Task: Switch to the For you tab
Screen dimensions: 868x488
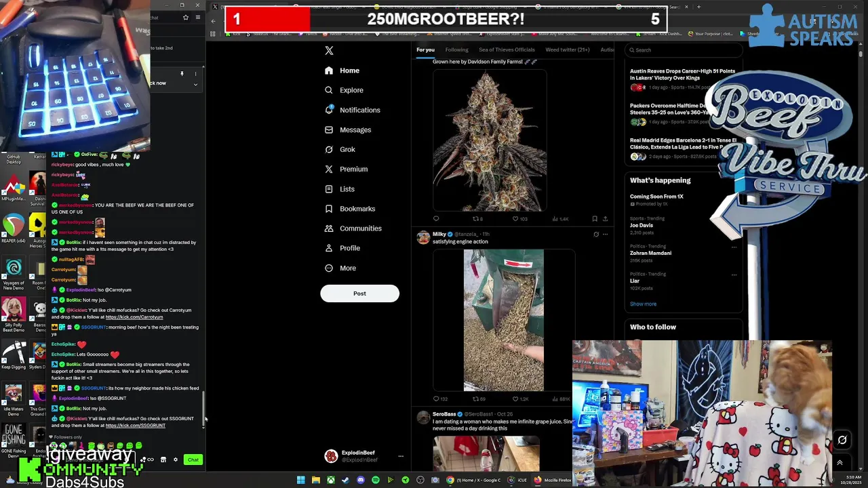Action: (x=425, y=49)
